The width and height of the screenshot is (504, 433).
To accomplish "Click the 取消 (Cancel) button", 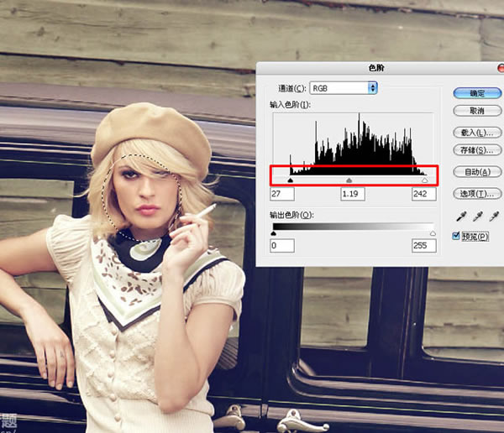I will (471, 111).
